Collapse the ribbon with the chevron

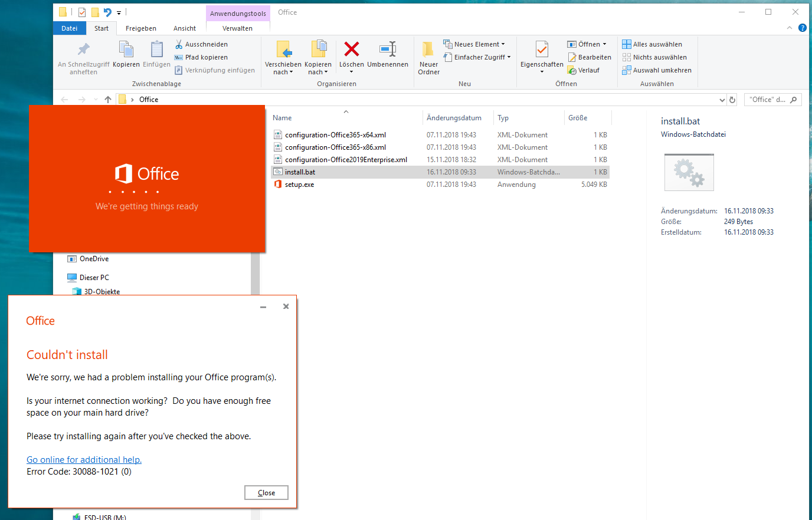coord(790,28)
